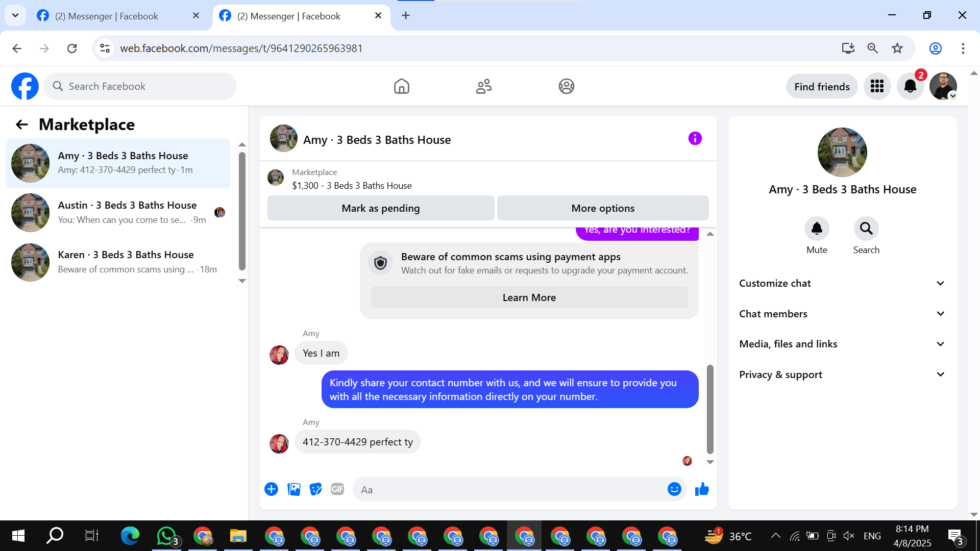Click the Mark as pending button
980x551 pixels.
click(380, 208)
